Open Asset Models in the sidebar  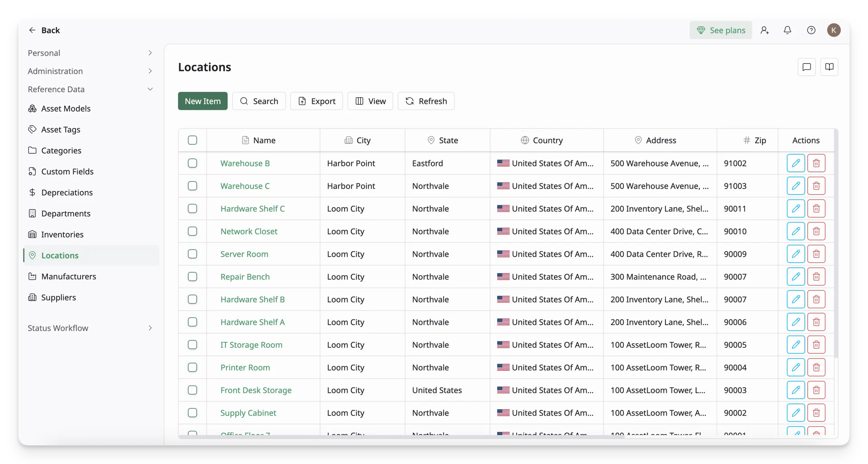[x=66, y=109]
